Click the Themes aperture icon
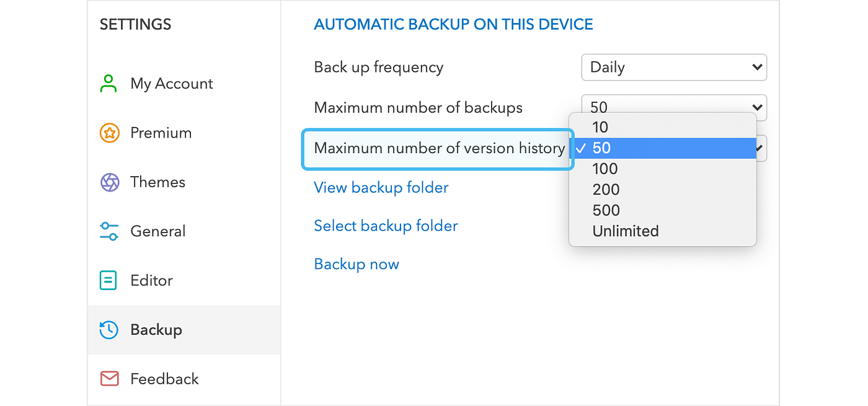868x406 pixels. click(109, 182)
